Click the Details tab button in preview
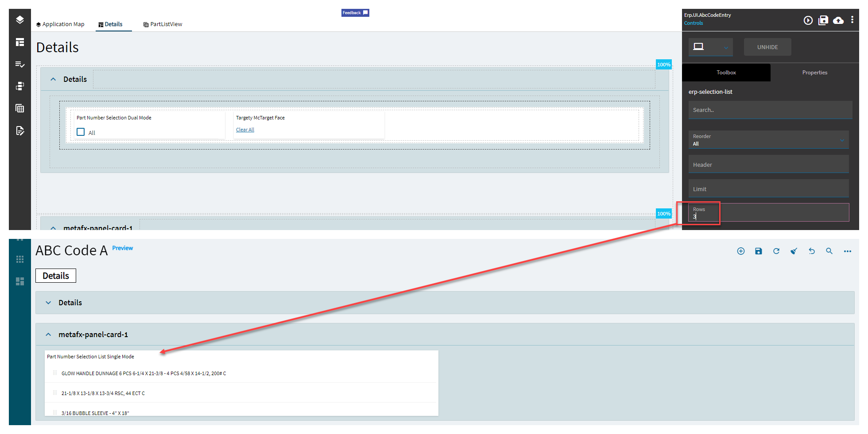 pos(56,276)
